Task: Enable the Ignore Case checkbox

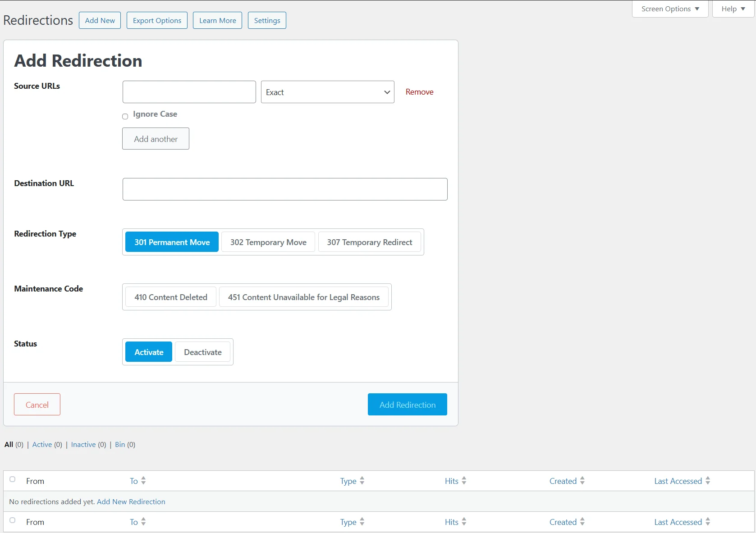Action: 125,116
